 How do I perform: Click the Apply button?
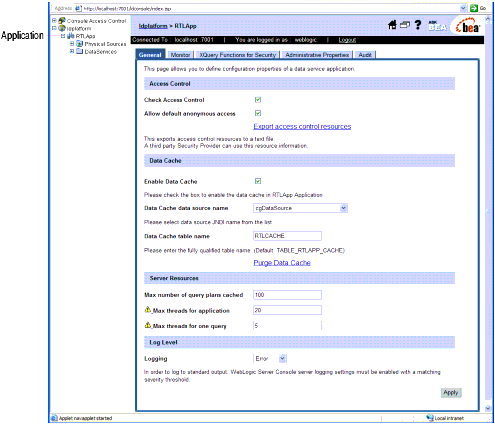(451, 393)
